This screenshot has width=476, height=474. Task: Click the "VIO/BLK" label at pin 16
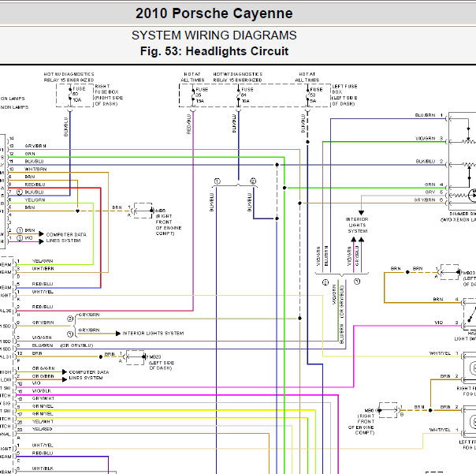pos(42,390)
